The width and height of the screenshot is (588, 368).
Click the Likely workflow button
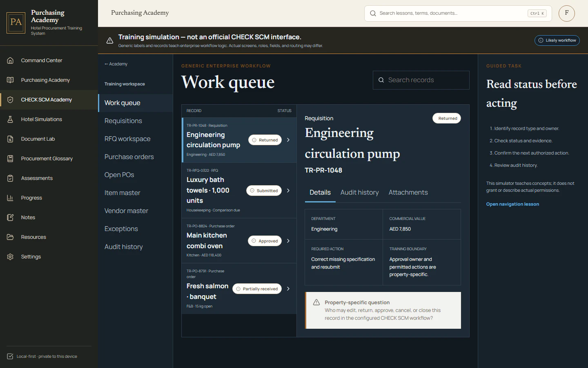[x=557, y=40]
